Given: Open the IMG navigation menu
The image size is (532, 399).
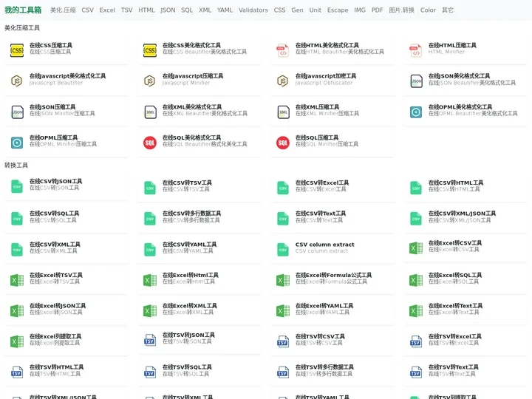Looking at the screenshot, I should click(360, 10).
